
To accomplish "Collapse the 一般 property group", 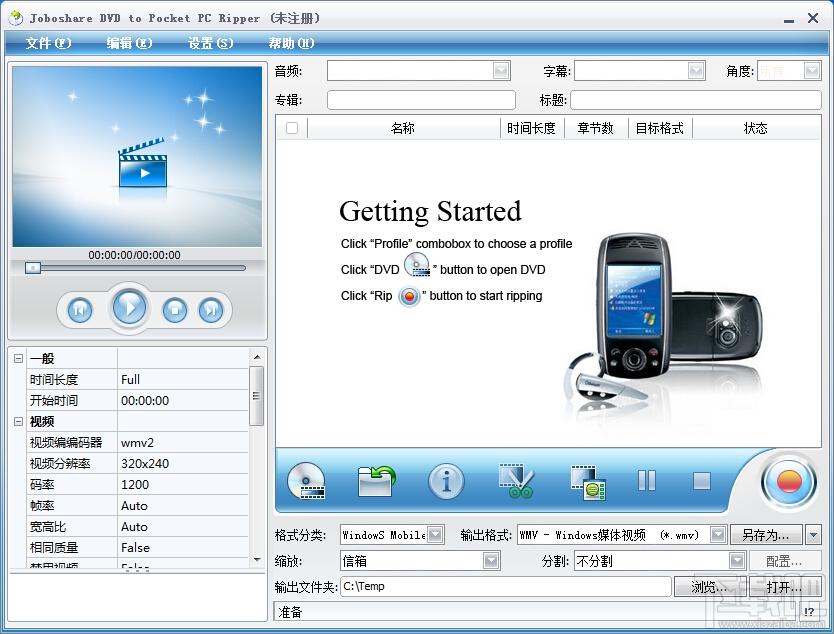I will pyautogui.click(x=18, y=358).
